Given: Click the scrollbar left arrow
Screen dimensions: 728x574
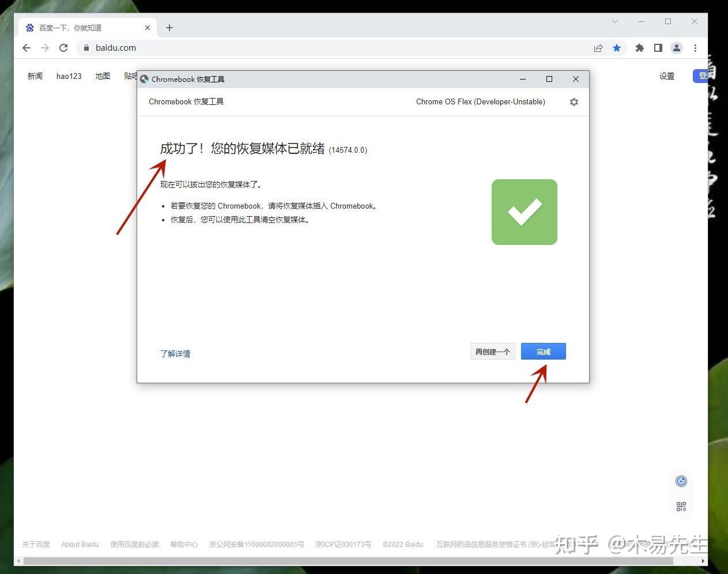Looking at the screenshot, I should (18, 561).
